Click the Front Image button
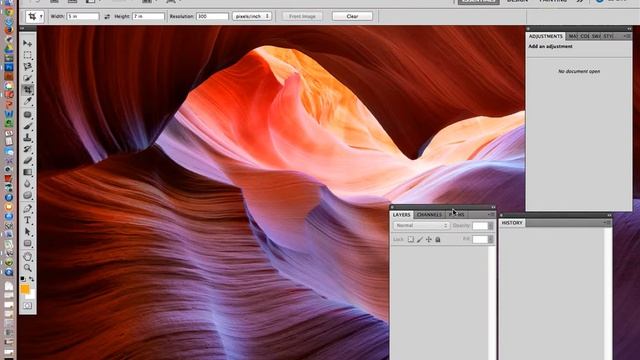 pos(302,16)
